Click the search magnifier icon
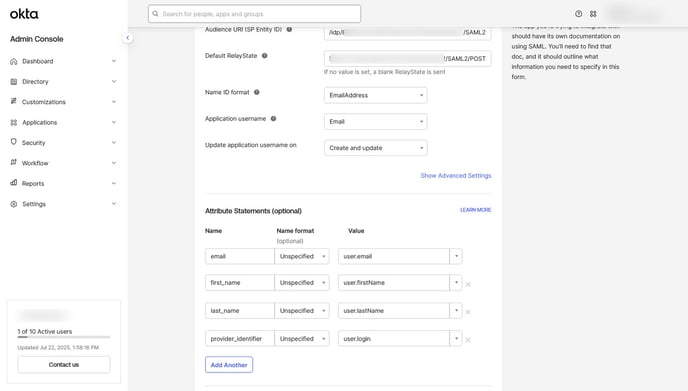 tap(155, 14)
